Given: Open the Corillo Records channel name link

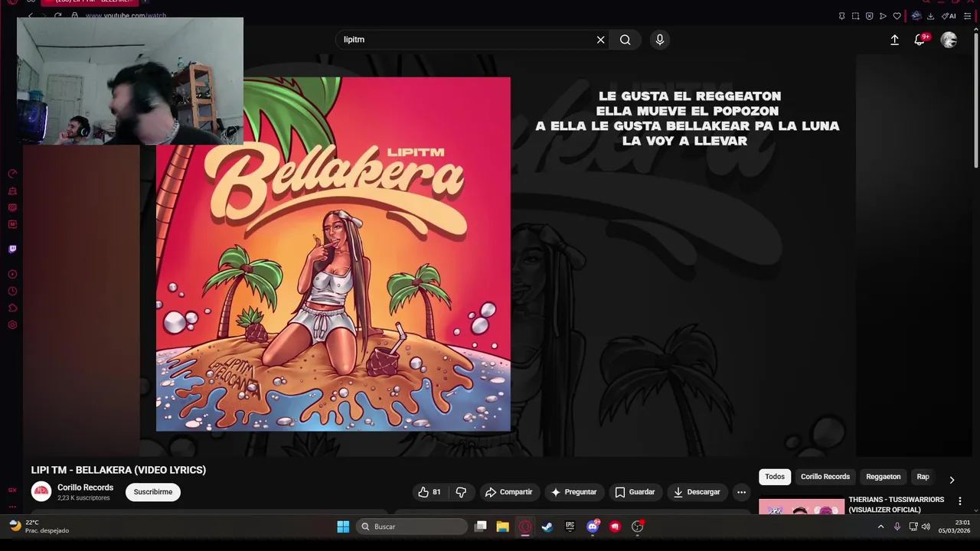Looking at the screenshot, I should tap(85, 487).
